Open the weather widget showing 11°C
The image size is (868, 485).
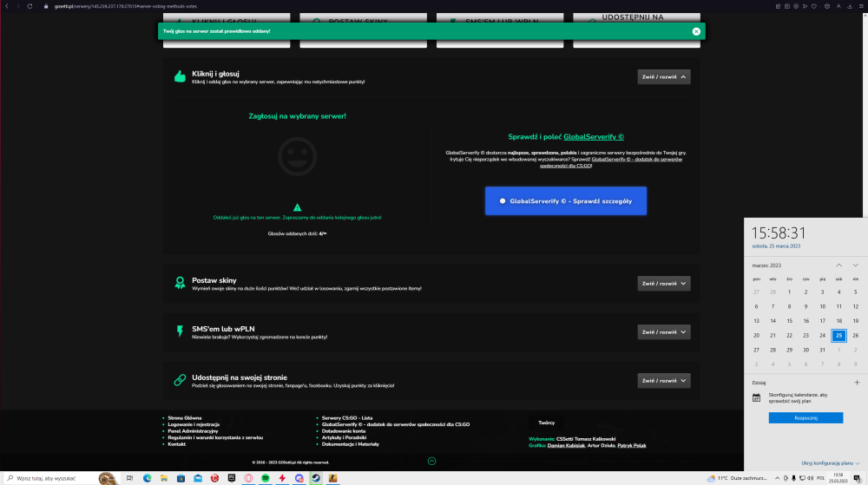(x=737, y=478)
